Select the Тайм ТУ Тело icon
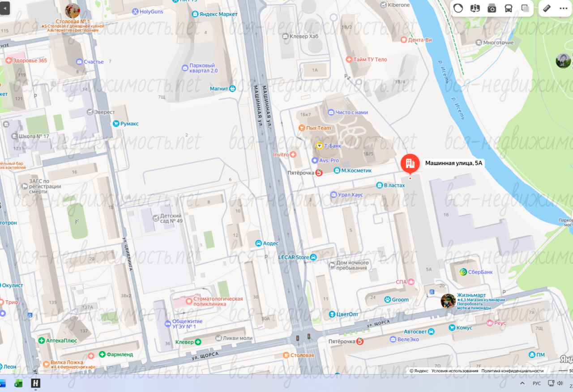573x392 pixels. tap(349, 60)
